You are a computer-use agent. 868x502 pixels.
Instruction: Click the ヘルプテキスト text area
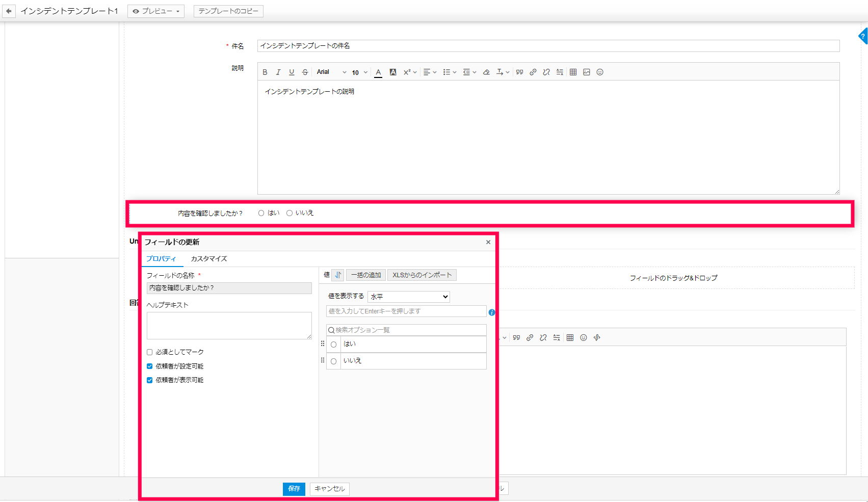tap(229, 326)
